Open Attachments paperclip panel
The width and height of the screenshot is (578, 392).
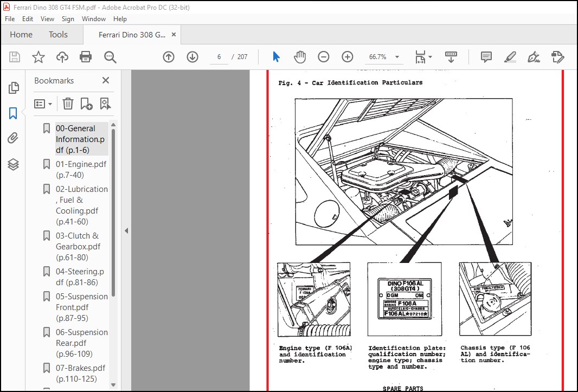[13, 138]
